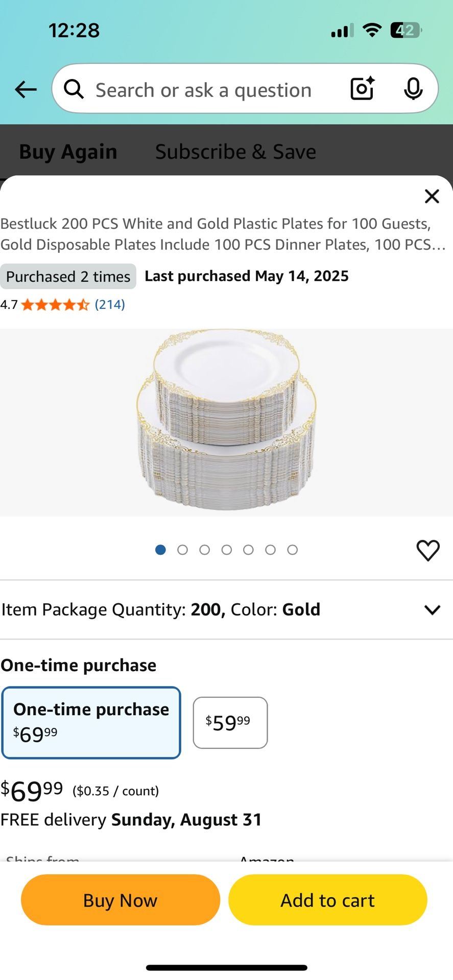Tap the star rating icons
This screenshot has height=980, width=453.
tap(55, 305)
